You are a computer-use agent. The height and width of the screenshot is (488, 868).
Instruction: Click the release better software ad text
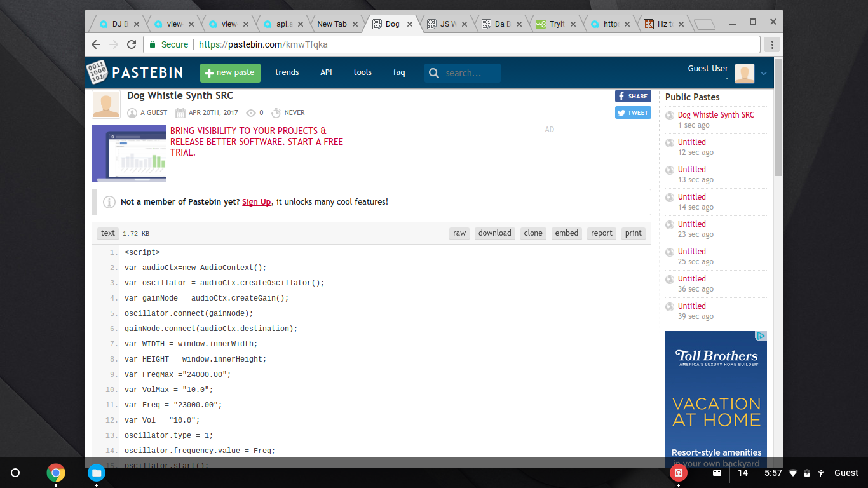pos(257,142)
